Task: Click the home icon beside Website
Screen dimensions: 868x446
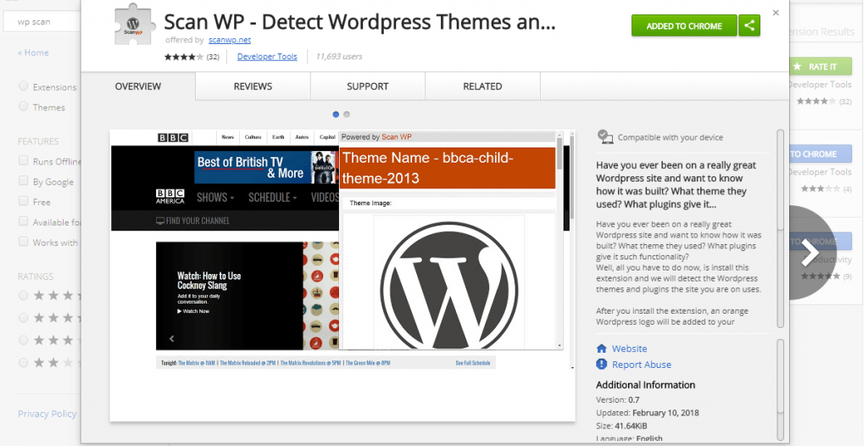Action: click(602, 348)
